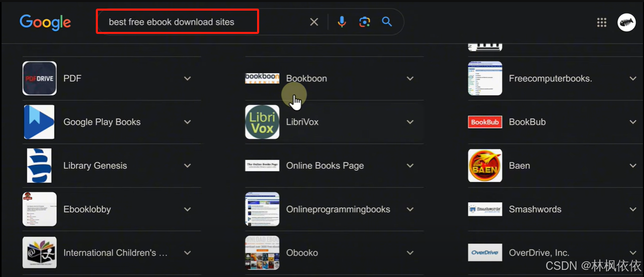Expand the Baen chevron
The height and width of the screenshot is (277, 644).
pyautogui.click(x=633, y=166)
